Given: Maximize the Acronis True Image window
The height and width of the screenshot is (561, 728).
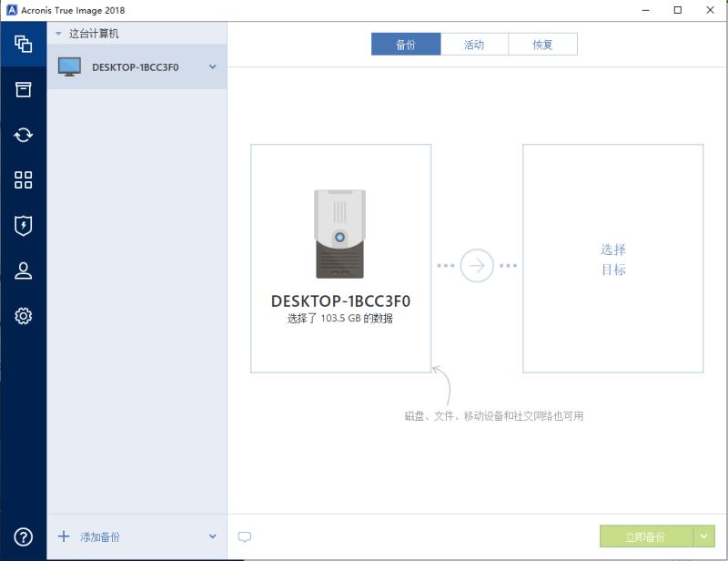Looking at the screenshot, I should [x=678, y=10].
